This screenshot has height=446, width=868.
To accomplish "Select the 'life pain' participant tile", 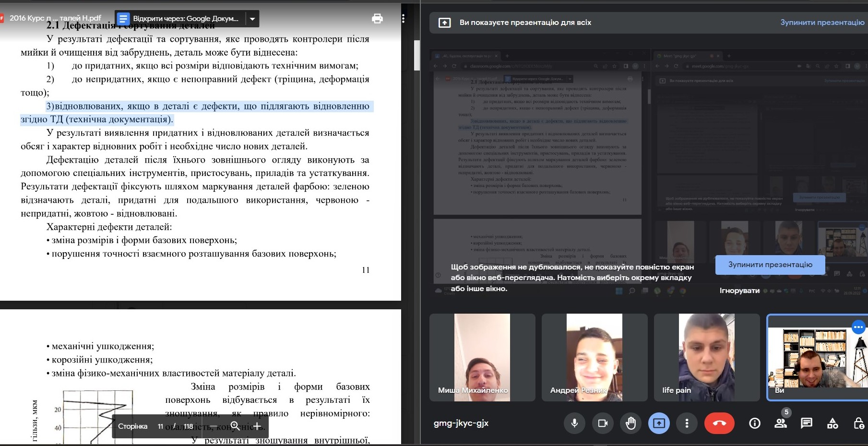I will pos(707,357).
